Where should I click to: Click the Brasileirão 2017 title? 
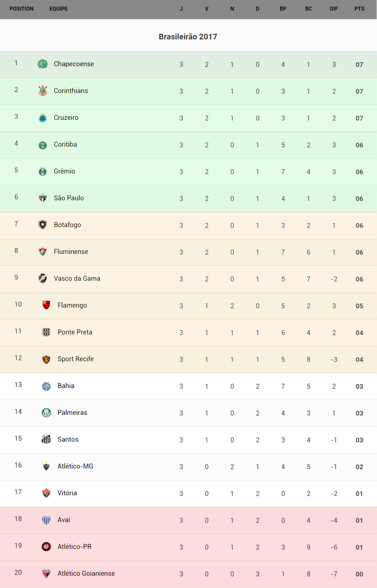click(x=188, y=37)
